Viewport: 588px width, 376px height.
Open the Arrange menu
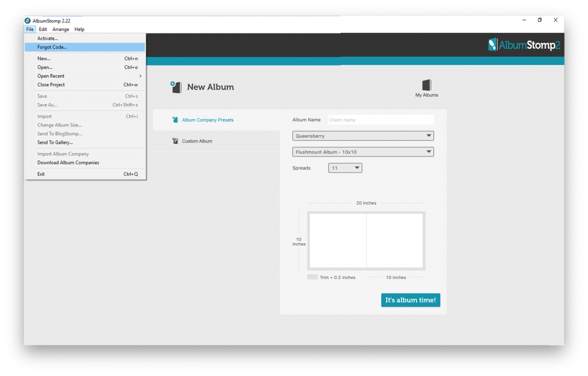point(61,29)
